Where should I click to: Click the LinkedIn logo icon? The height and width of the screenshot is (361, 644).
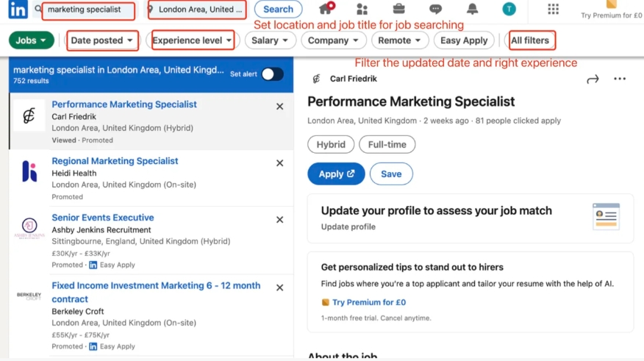(x=18, y=10)
